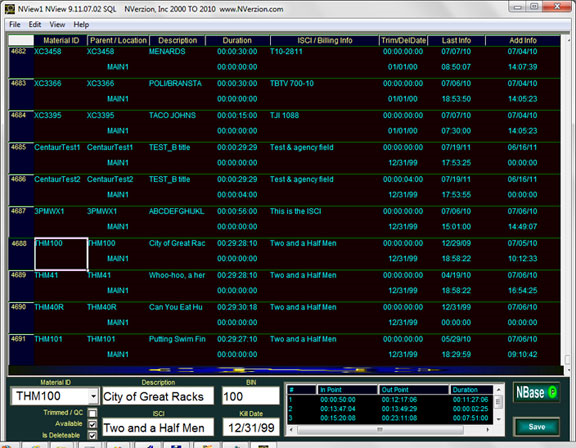Click the segment list horizontal scrollbar thumb
This screenshot has height=448, width=576.
click(x=380, y=429)
